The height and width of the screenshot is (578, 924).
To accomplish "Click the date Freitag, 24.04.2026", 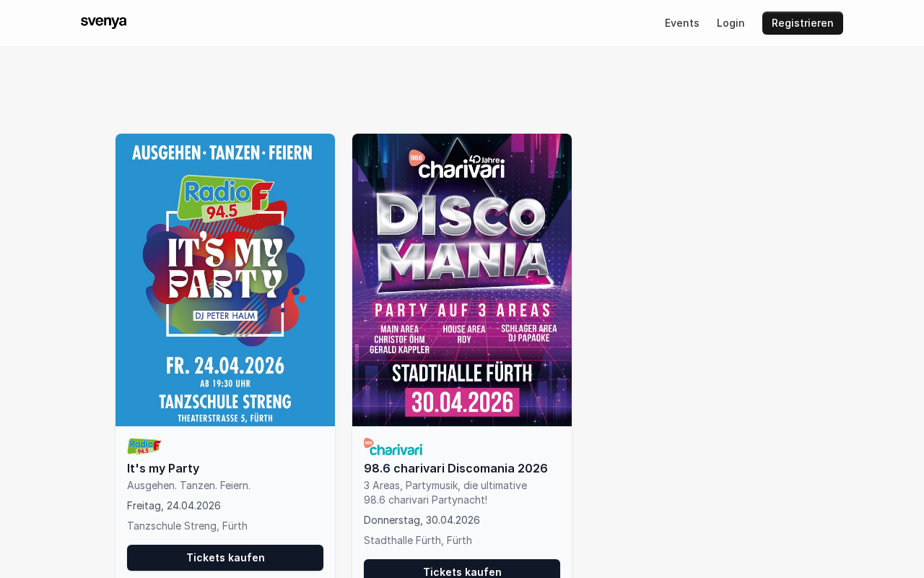I will tap(174, 506).
